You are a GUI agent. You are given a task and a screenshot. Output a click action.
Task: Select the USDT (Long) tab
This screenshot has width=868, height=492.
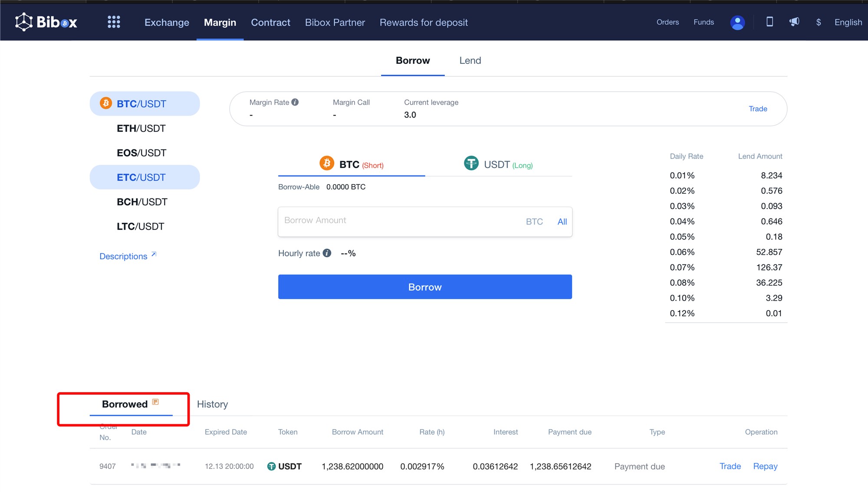498,164
